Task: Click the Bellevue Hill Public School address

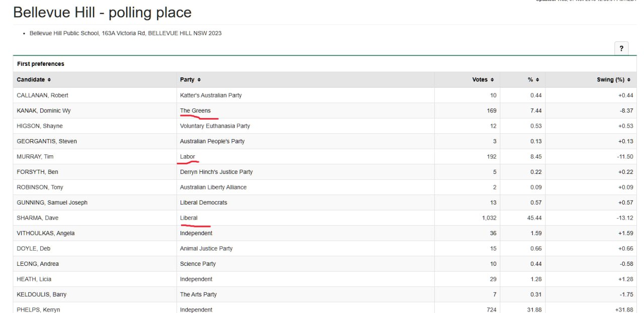Action: (x=125, y=33)
